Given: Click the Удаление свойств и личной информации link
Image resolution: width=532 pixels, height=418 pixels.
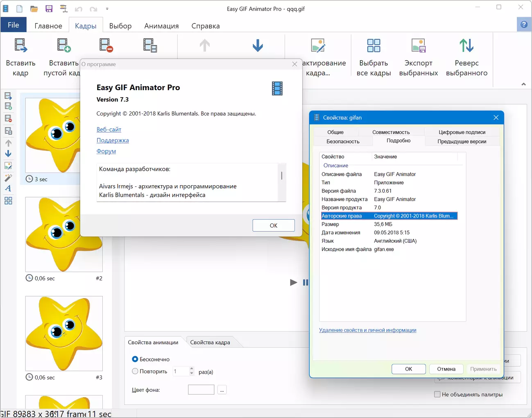Looking at the screenshot, I should click(x=368, y=330).
